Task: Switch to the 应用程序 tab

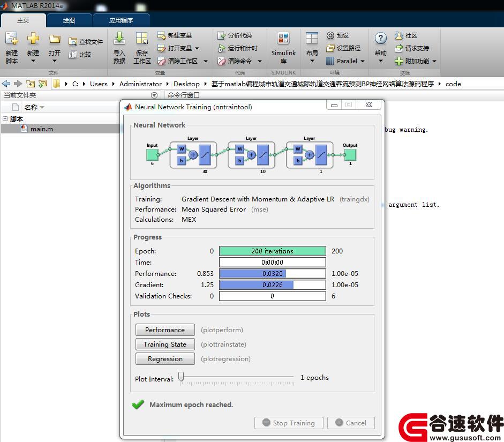Action: point(121,20)
